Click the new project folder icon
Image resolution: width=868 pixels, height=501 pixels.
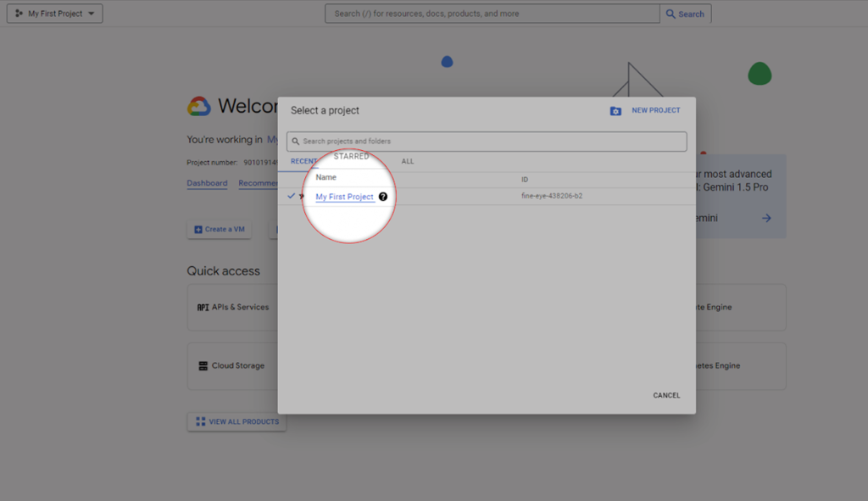(x=615, y=111)
